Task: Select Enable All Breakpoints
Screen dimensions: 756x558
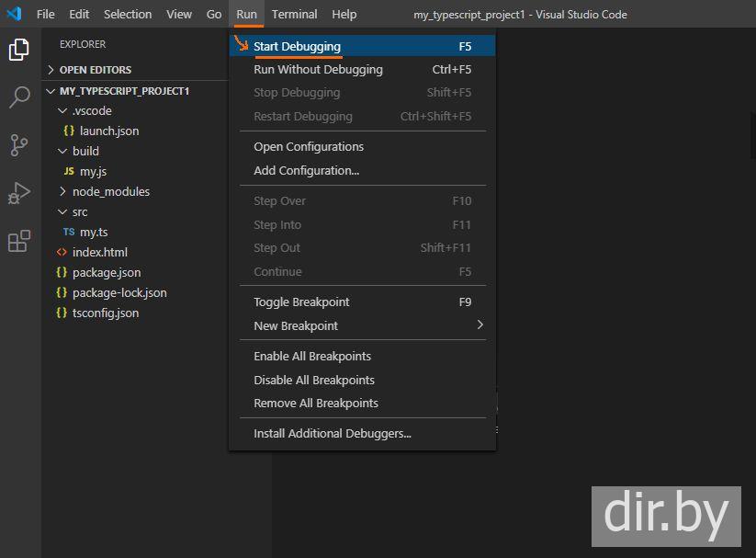Action: tap(311, 356)
